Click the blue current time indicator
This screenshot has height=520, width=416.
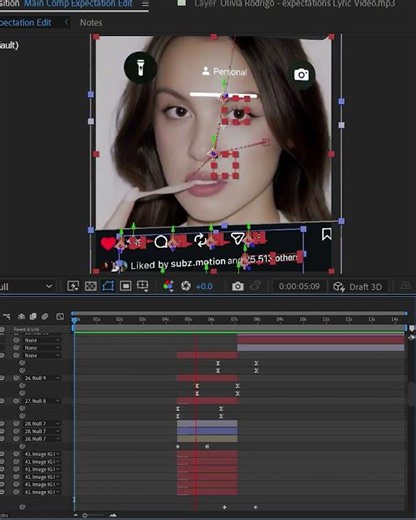click(75, 320)
